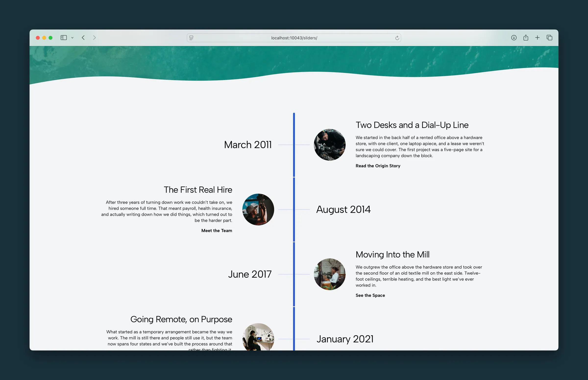Screen dimensions: 588x380
Task: Go forward with the right arrow
Action: (94, 37)
